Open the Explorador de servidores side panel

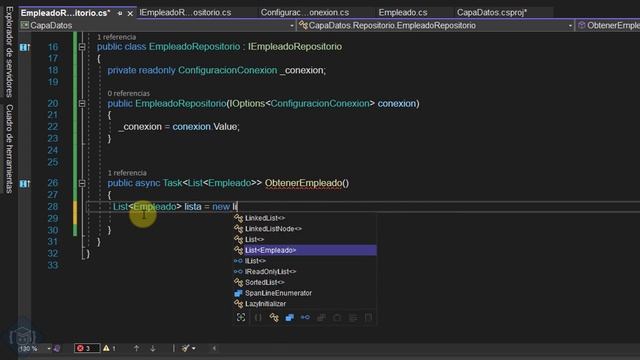pyautogui.click(x=9, y=51)
